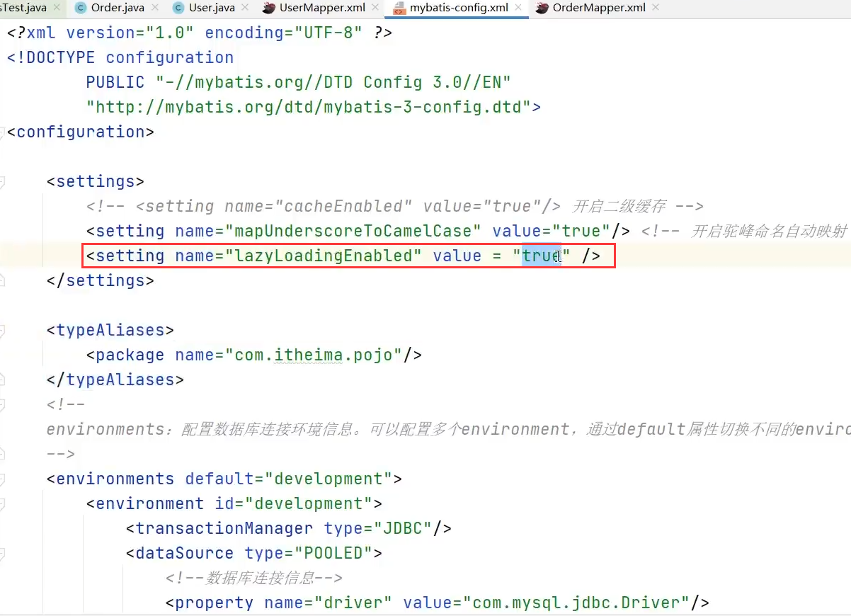Click the class icon on User.java tab
This screenshot has width=851, height=616.
(178, 8)
